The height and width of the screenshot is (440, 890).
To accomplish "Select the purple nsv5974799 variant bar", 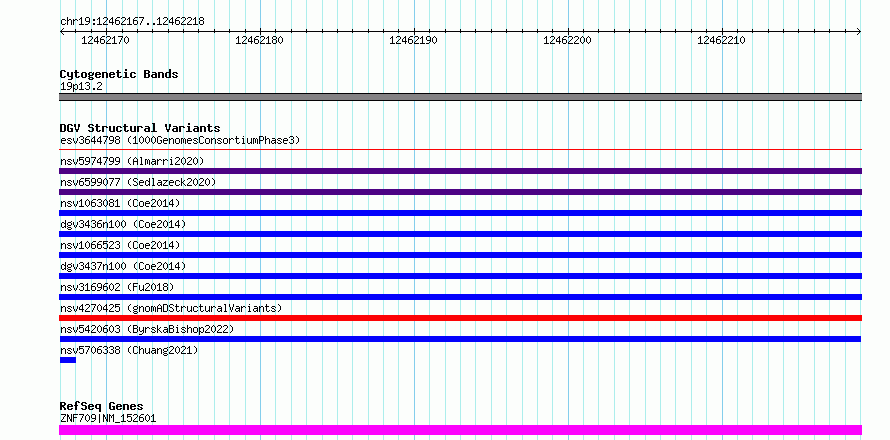I will pyautogui.click(x=460, y=171).
